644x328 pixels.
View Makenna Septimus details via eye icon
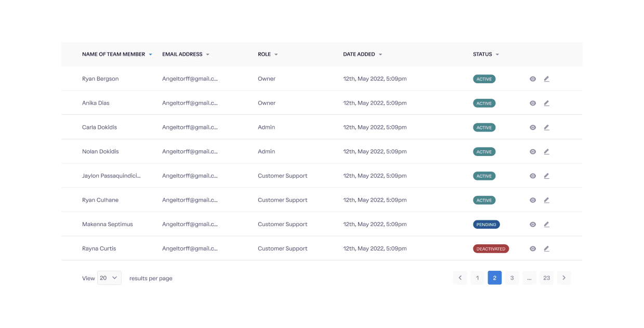533,225
